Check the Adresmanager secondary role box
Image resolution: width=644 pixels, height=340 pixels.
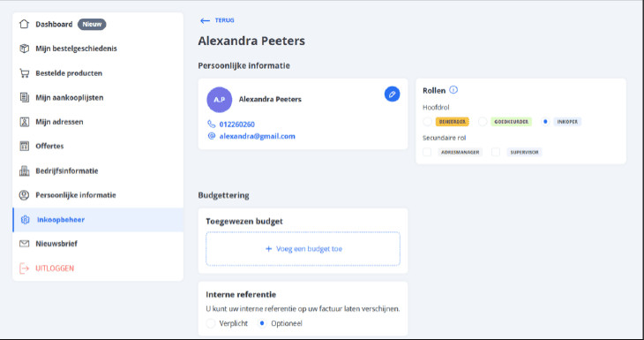pos(427,152)
